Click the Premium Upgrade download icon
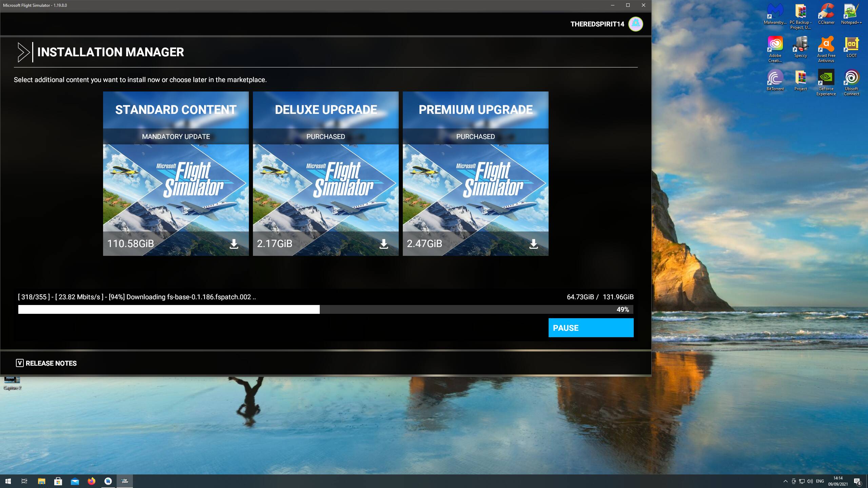The width and height of the screenshot is (868, 488). pos(533,243)
